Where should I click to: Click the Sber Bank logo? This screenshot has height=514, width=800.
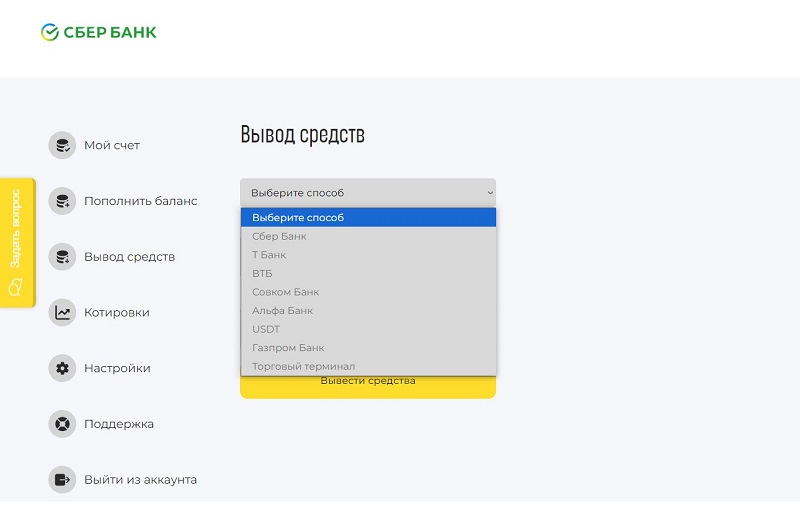coord(98,32)
